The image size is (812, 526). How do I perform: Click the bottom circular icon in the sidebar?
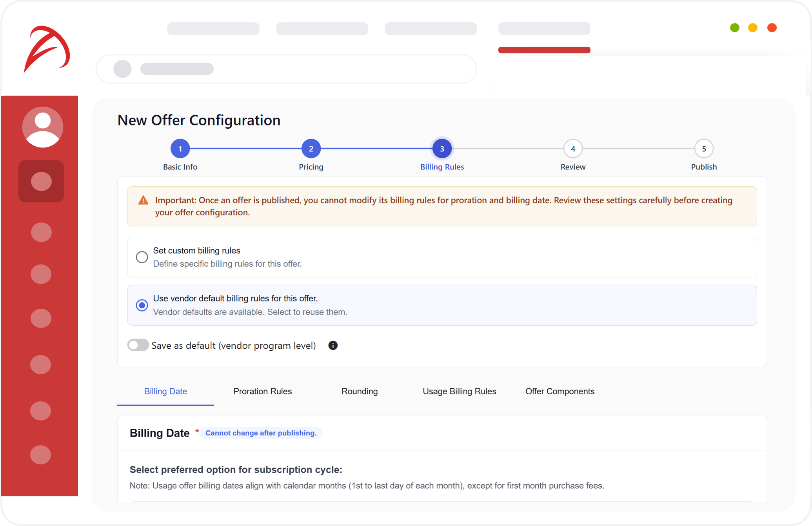40,455
